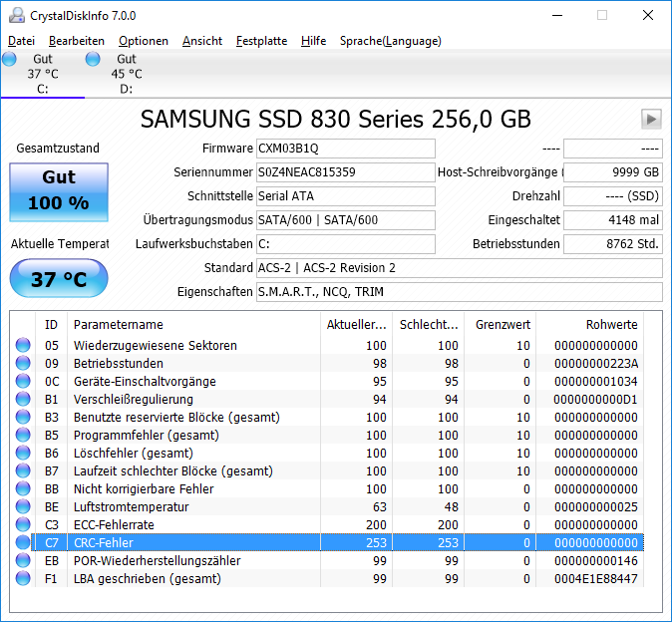The width and height of the screenshot is (672, 622).
Task: Click status orb for Löschfehler row
Action: point(23,453)
